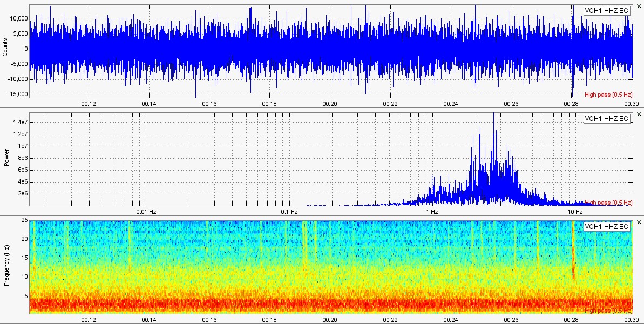Viewport: 644px width, 324px height.
Task: Click the 1 Hz frequency label
Action: [x=432, y=212]
